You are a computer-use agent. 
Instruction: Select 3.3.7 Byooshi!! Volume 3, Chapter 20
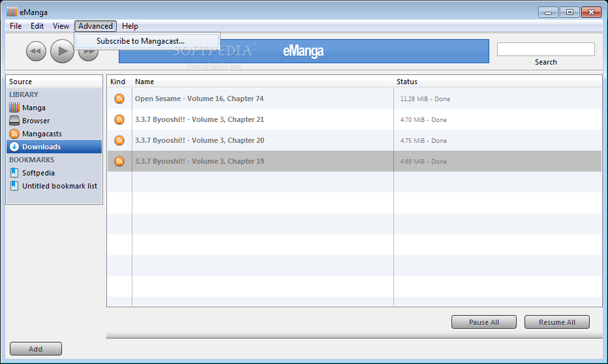tap(200, 140)
